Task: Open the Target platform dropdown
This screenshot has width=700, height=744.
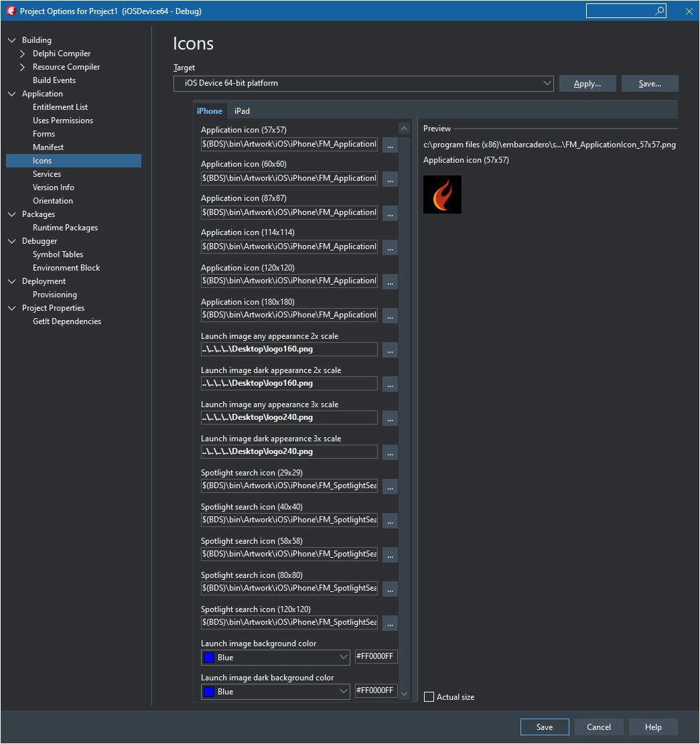Action: (364, 83)
